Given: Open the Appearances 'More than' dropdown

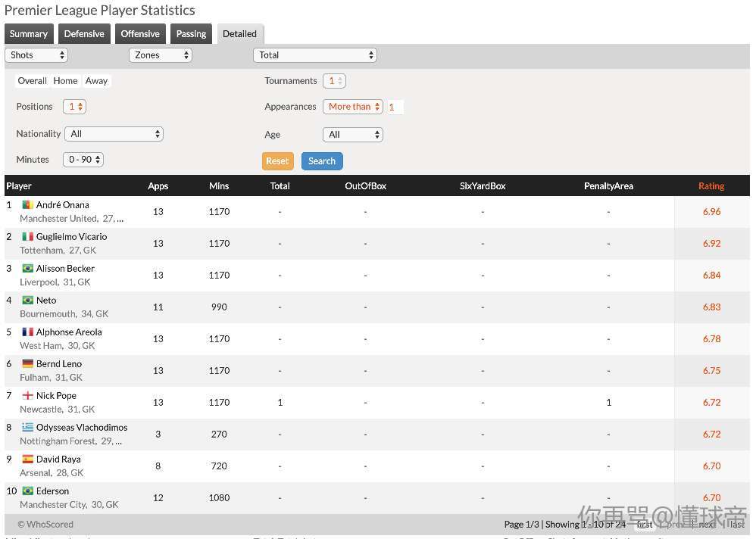Looking at the screenshot, I should point(353,107).
